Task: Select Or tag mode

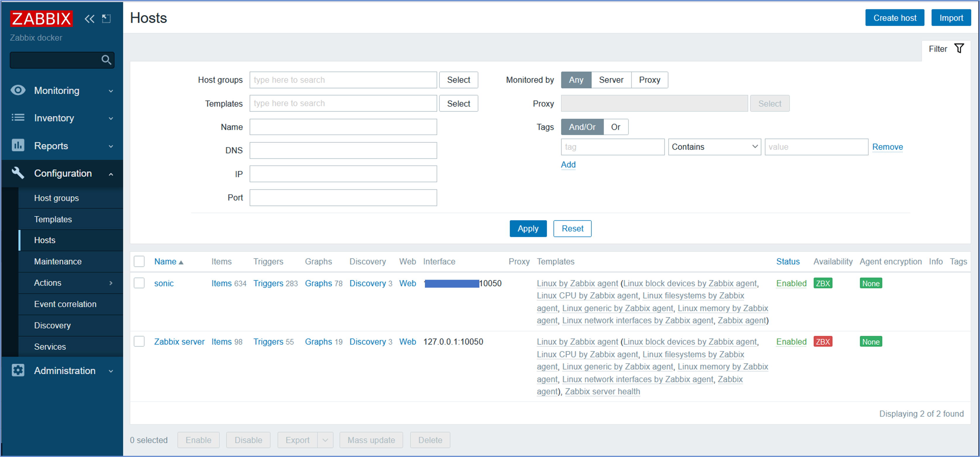Action: pyautogui.click(x=616, y=127)
